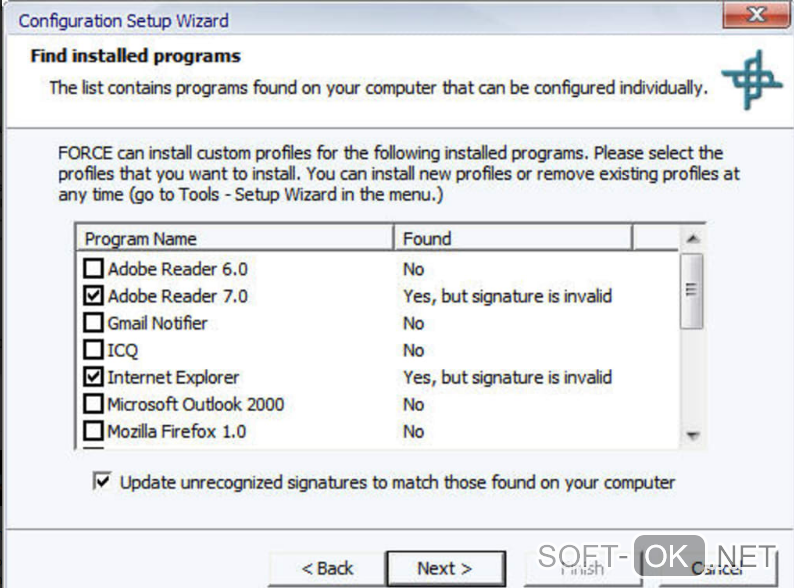The height and width of the screenshot is (588, 794).
Task: Cancel the Configuration Setup Wizard
Action: [x=717, y=568]
